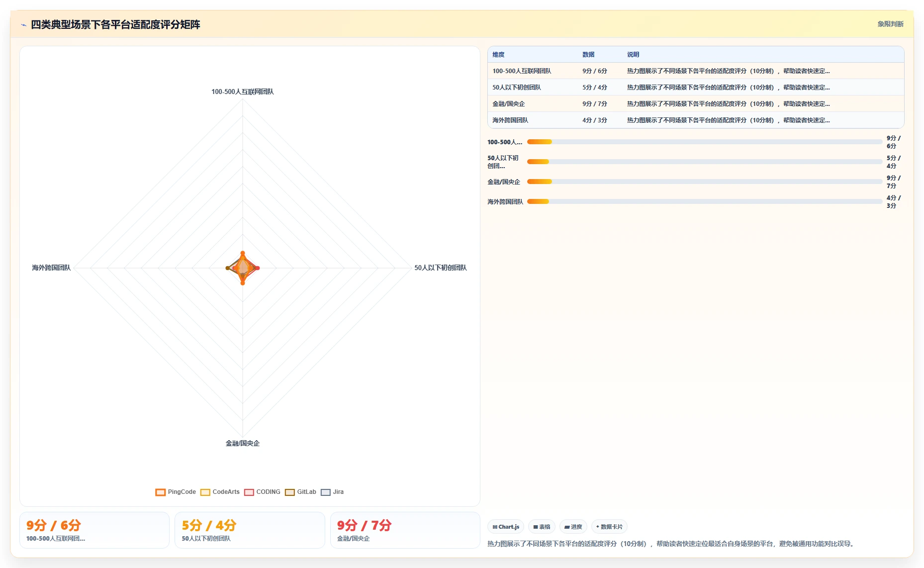
Task: Click the 象限判断 label in header
Action: 890,24
